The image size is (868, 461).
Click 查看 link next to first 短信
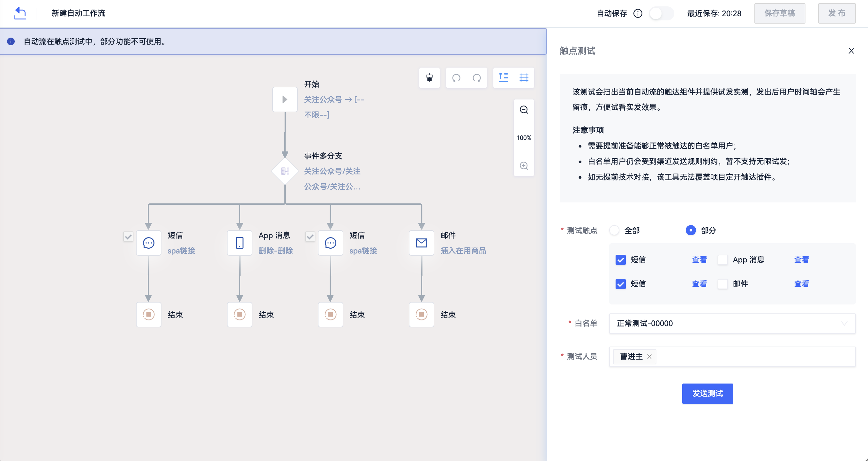(x=700, y=260)
